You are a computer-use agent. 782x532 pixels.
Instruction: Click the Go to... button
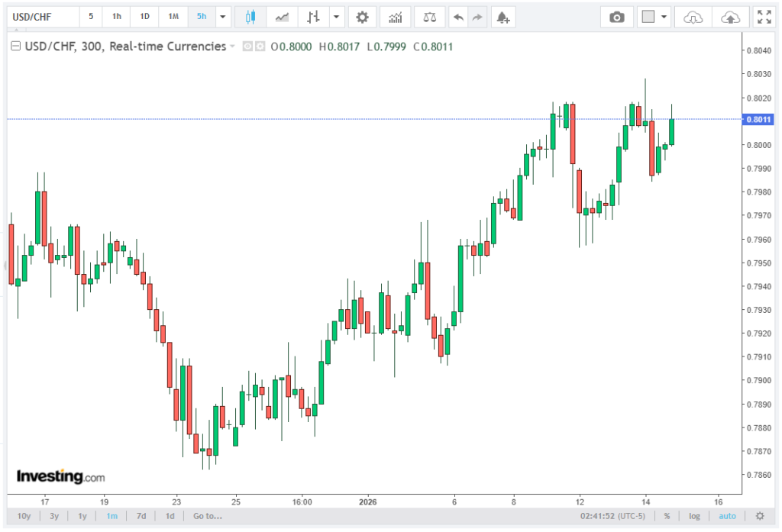pos(207,516)
